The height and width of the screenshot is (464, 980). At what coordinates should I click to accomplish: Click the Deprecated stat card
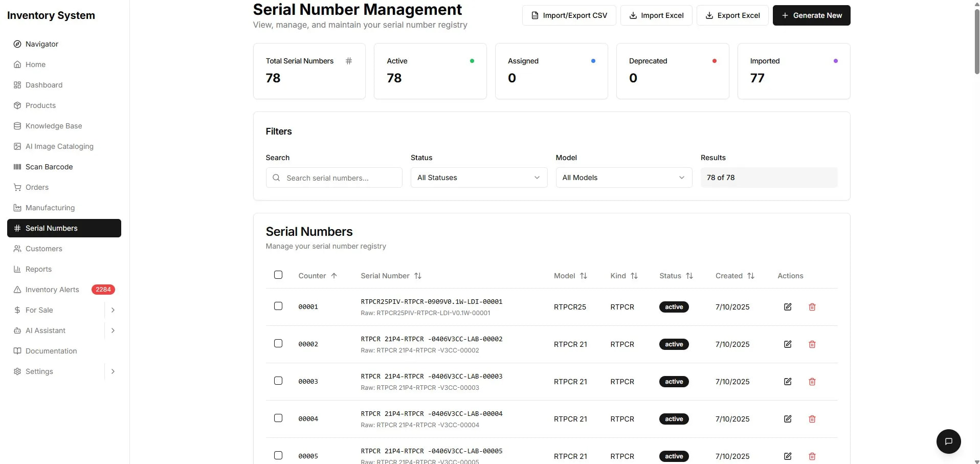click(673, 71)
